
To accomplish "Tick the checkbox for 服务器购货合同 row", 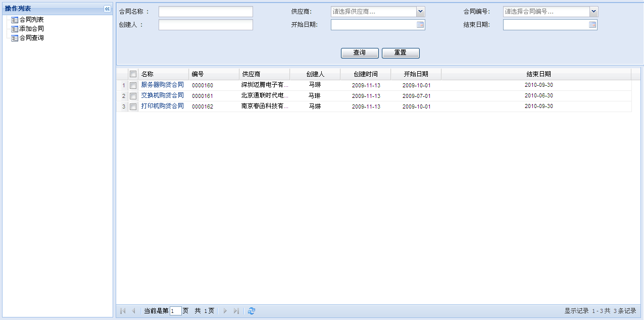I will (x=133, y=86).
